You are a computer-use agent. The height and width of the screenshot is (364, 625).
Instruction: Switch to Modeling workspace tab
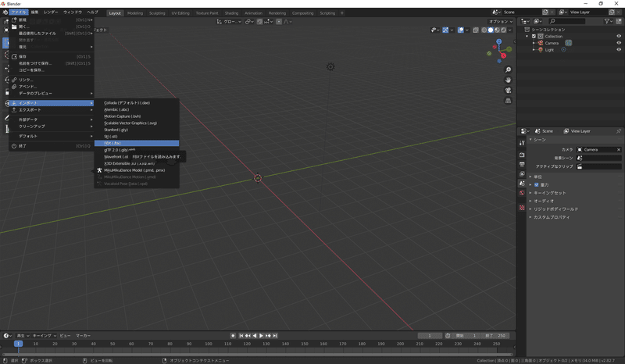click(135, 13)
